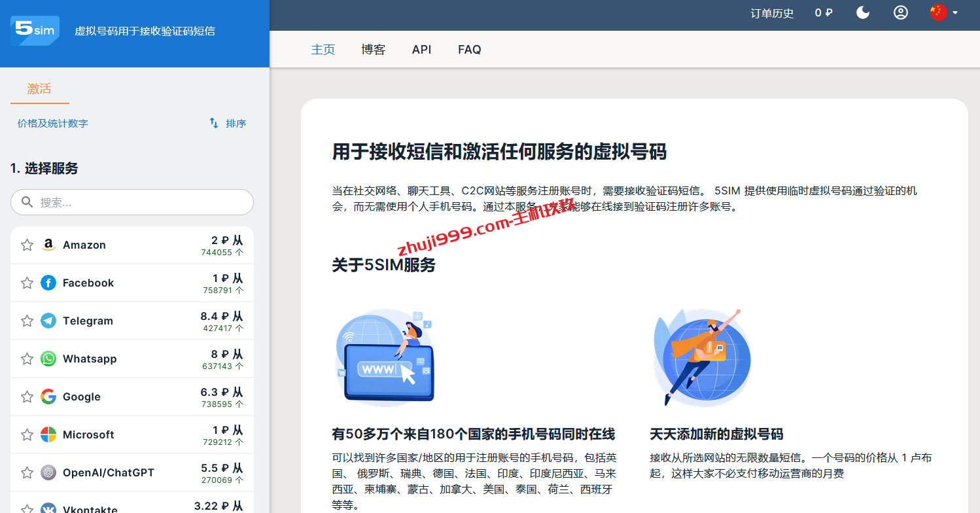Image resolution: width=980 pixels, height=513 pixels.
Task: Favorite OpenAI/ChatGPT with star
Action: 27,473
